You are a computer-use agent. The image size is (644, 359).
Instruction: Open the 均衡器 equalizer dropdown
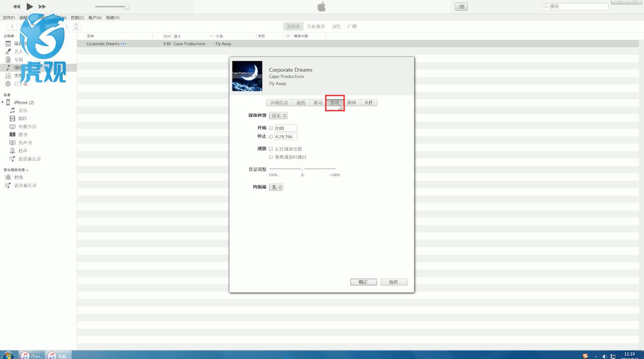click(x=276, y=187)
